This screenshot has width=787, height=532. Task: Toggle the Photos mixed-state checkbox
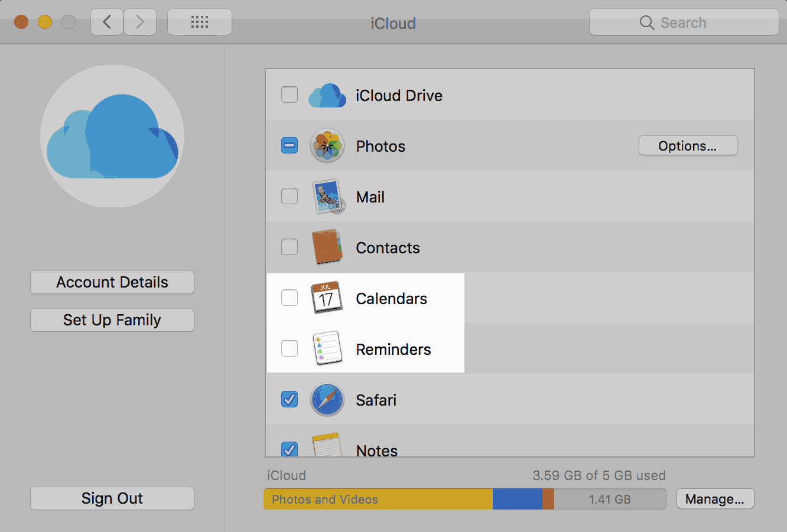[x=290, y=145]
